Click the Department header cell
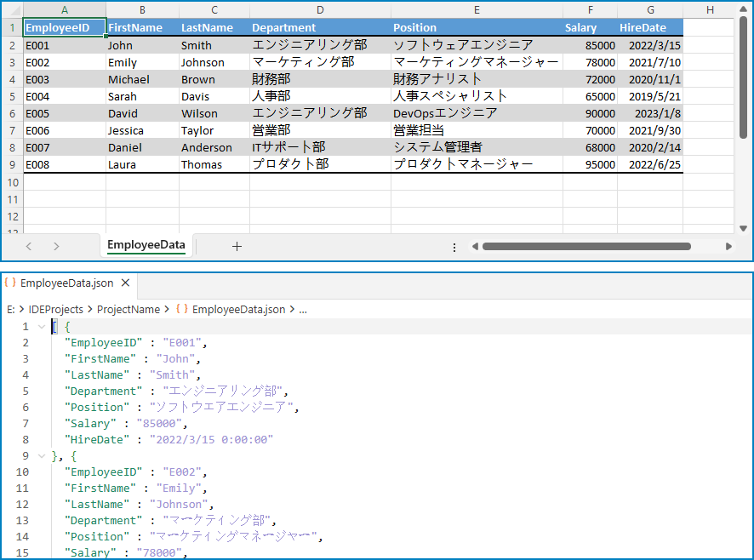 pyautogui.click(x=320, y=27)
